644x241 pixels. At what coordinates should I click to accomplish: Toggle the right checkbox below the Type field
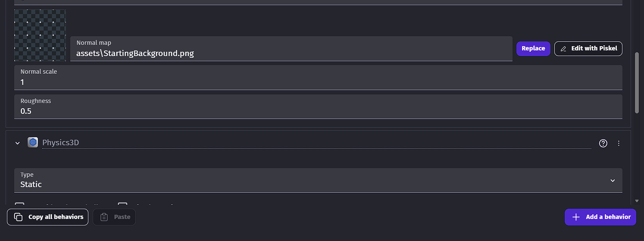(123, 204)
